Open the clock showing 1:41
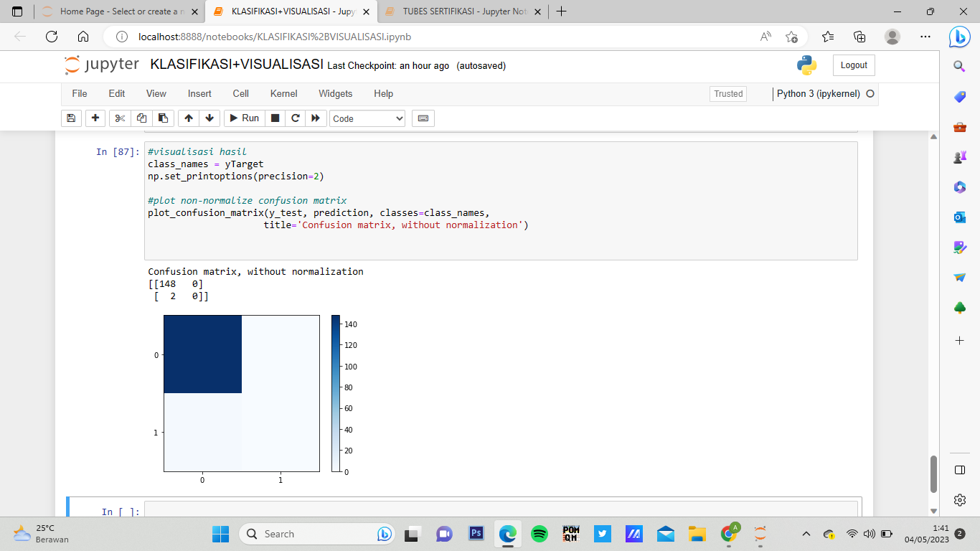The height and width of the screenshot is (551, 980). pos(927,534)
